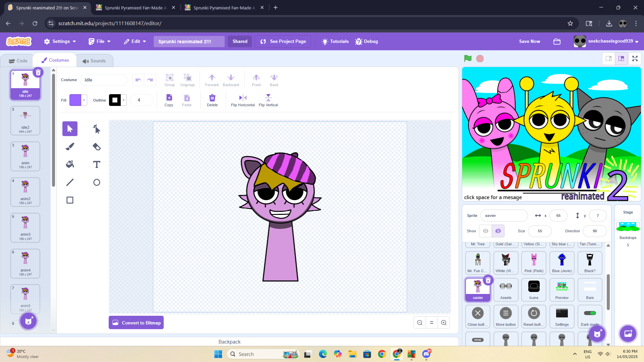
Task: Click the Copy icon
Action: 169,100
